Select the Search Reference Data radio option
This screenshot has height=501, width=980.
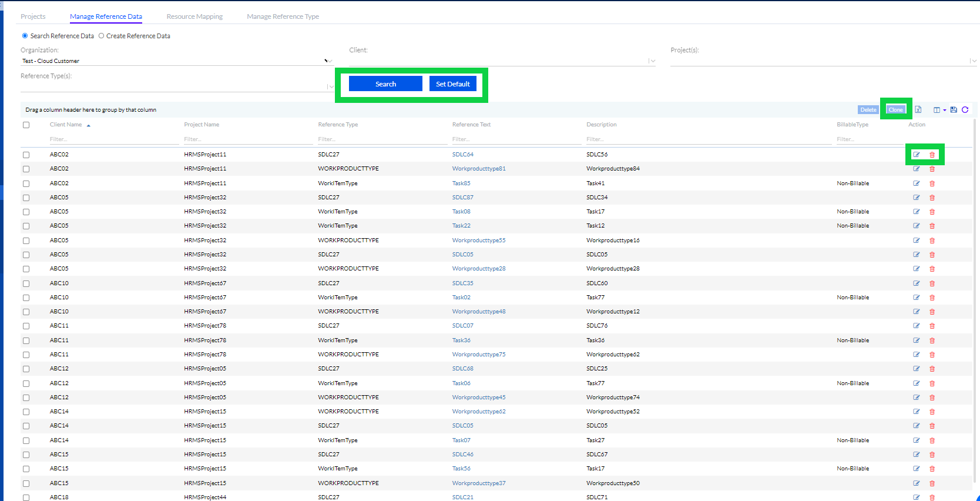pos(25,36)
